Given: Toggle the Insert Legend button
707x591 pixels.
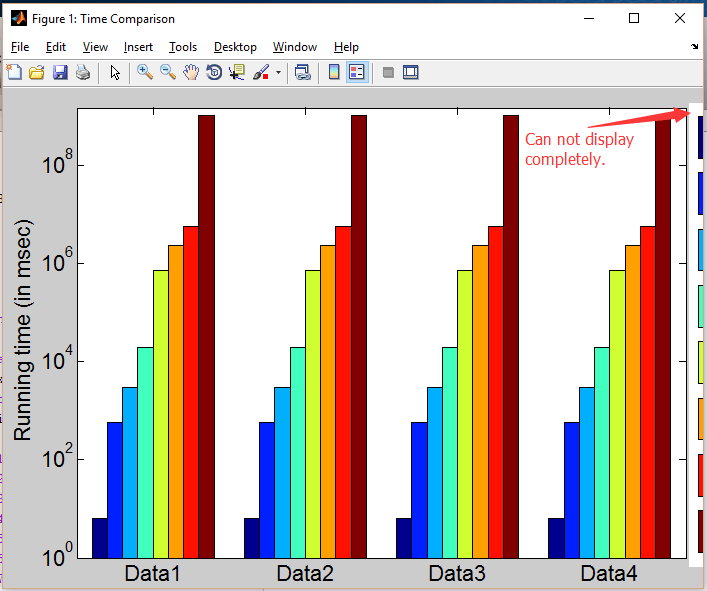Looking at the screenshot, I should 357,72.
